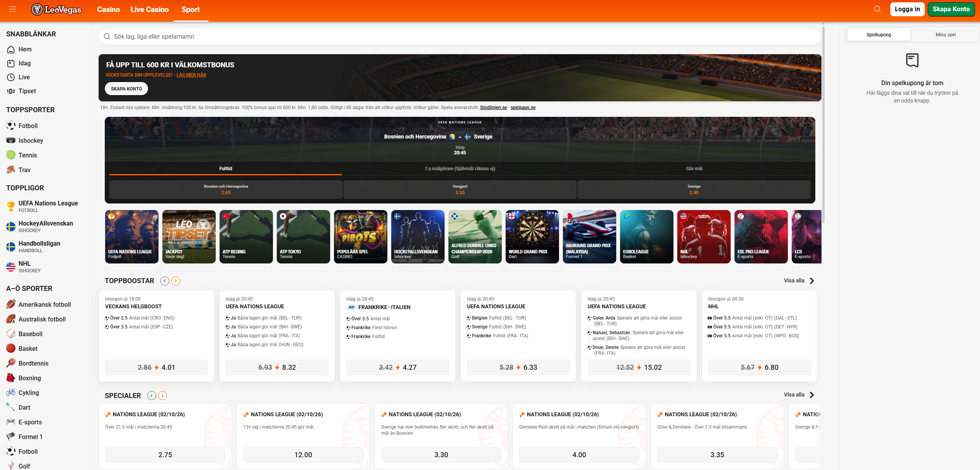The height and width of the screenshot is (470, 980).
Task: Open the hamburger menu icon
Action: click(x=12, y=9)
